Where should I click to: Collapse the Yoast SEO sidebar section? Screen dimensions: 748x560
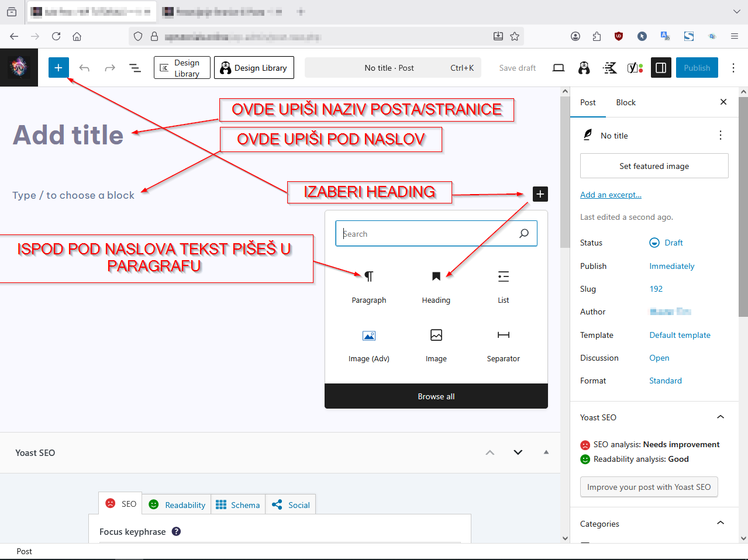pos(720,417)
